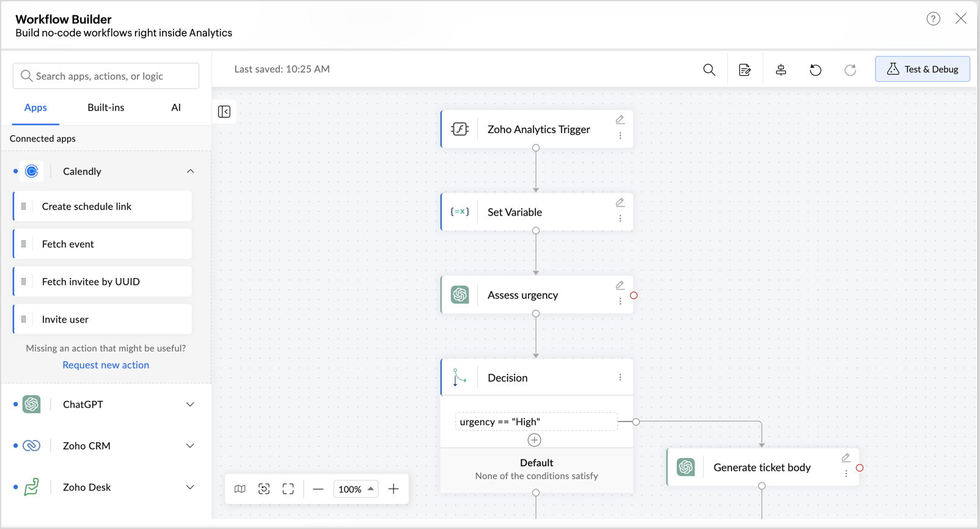980x529 pixels.
Task: Open more options for Zoho Analytics Trigger
Action: pos(620,136)
